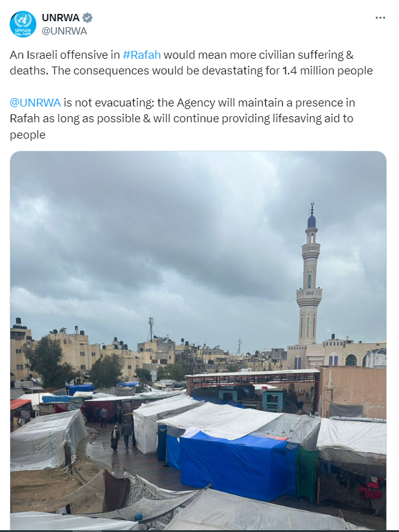Image resolution: width=399 pixels, height=532 pixels.
Task: Open the UNRWA profile avatar
Action: pos(23,24)
